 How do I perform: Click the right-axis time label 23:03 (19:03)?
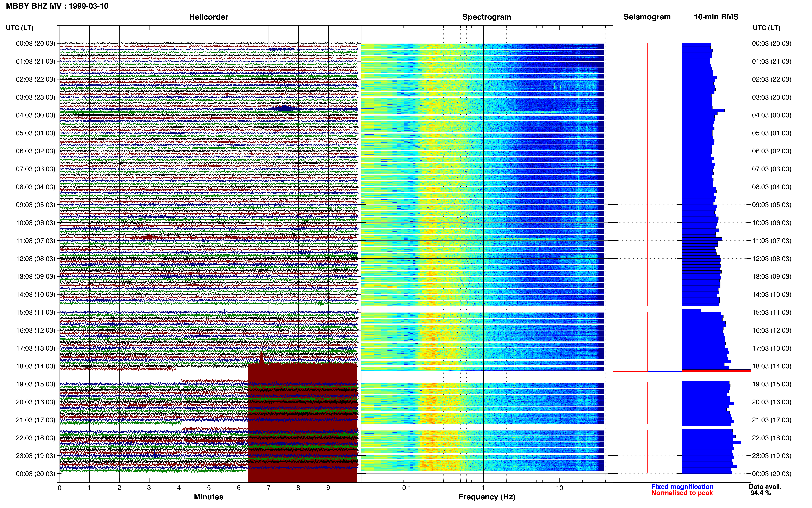(x=772, y=456)
